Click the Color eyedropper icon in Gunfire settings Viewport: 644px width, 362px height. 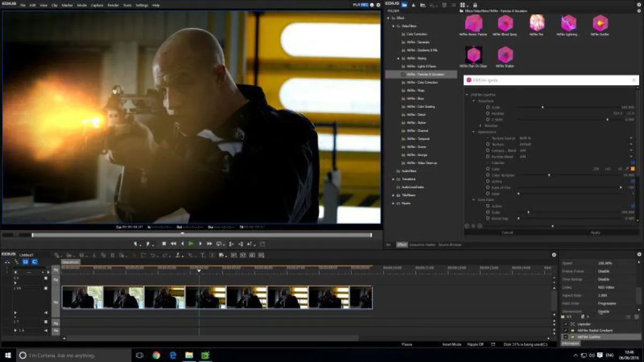(x=627, y=169)
